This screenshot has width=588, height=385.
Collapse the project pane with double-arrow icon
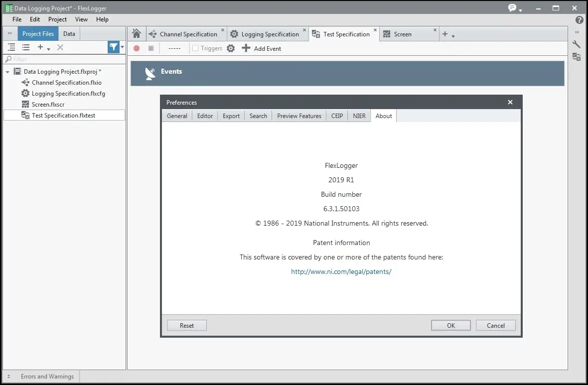pyautogui.click(x=10, y=33)
